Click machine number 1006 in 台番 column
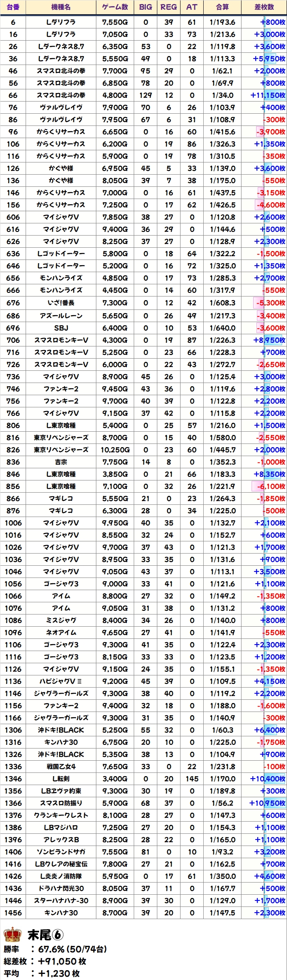287x980 pixels. tap(13, 523)
